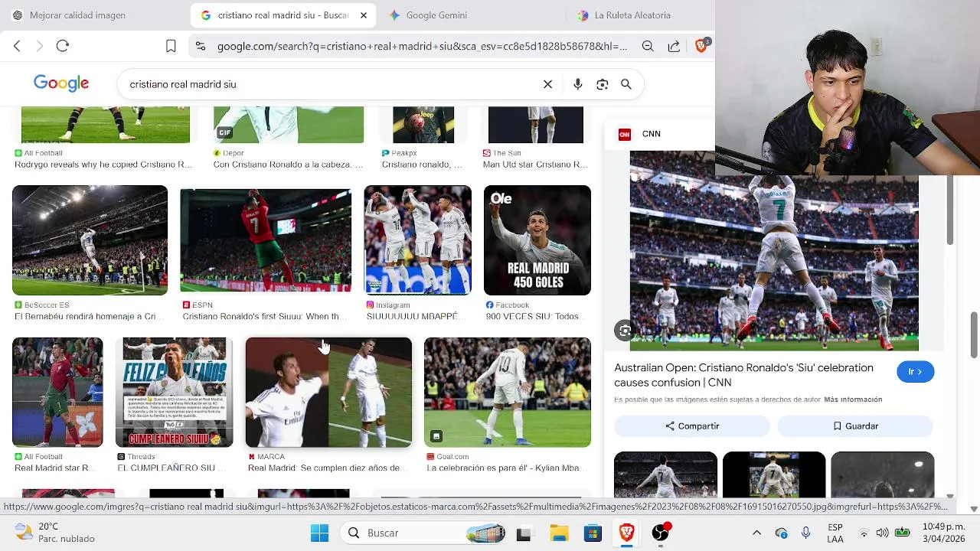Click the Guardar button

pos(855,426)
